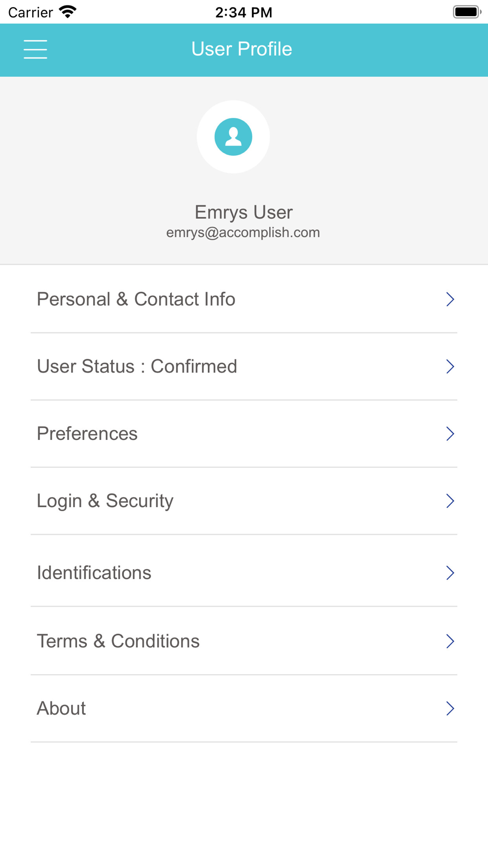Open the hamburger menu icon
488x868 pixels.
click(36, 49)
